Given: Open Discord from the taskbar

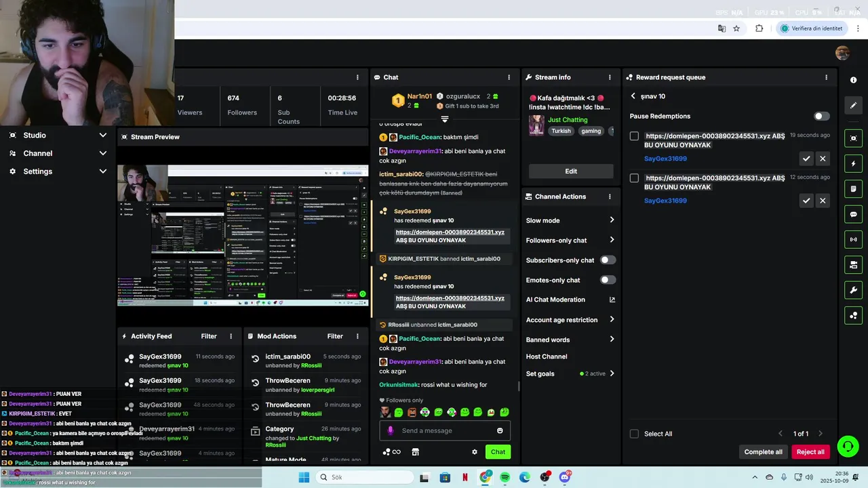Looking at the screenshot, I should tap(565, 477).
